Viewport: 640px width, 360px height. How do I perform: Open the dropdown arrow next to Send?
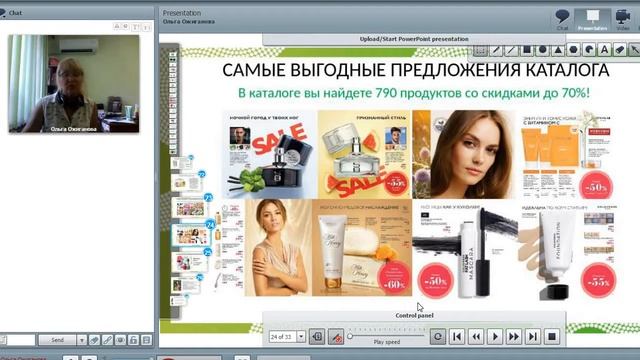coord(82,340)
